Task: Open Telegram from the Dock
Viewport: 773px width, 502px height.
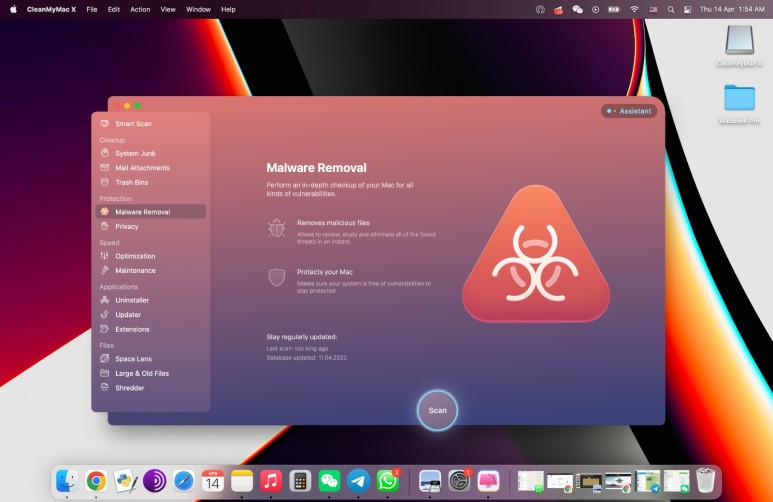Action: (358, 481)
